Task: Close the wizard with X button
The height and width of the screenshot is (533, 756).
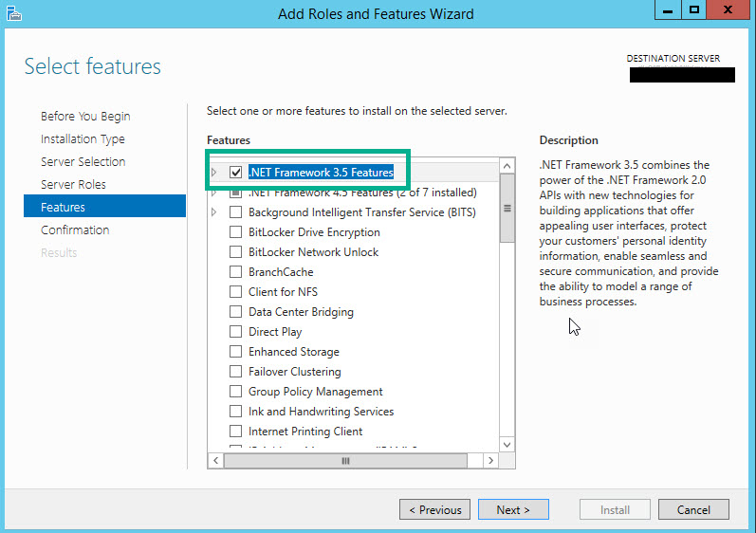Action: click(x=728, y=10)
